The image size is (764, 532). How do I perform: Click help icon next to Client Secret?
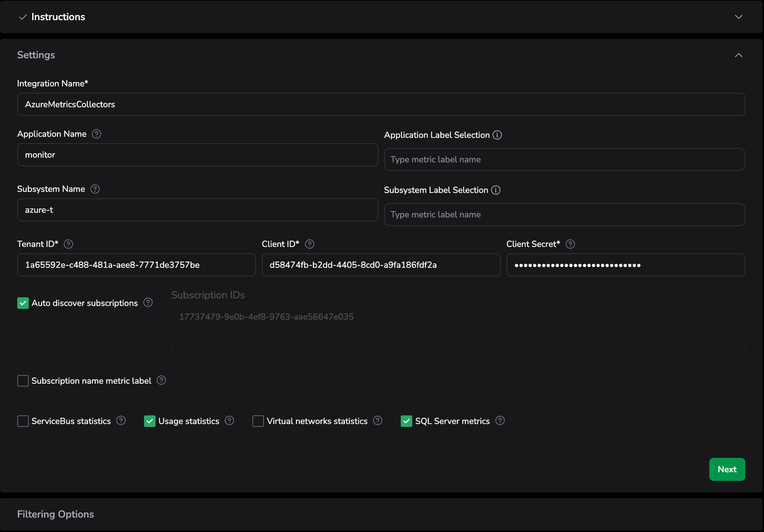(x=570, y=244)
